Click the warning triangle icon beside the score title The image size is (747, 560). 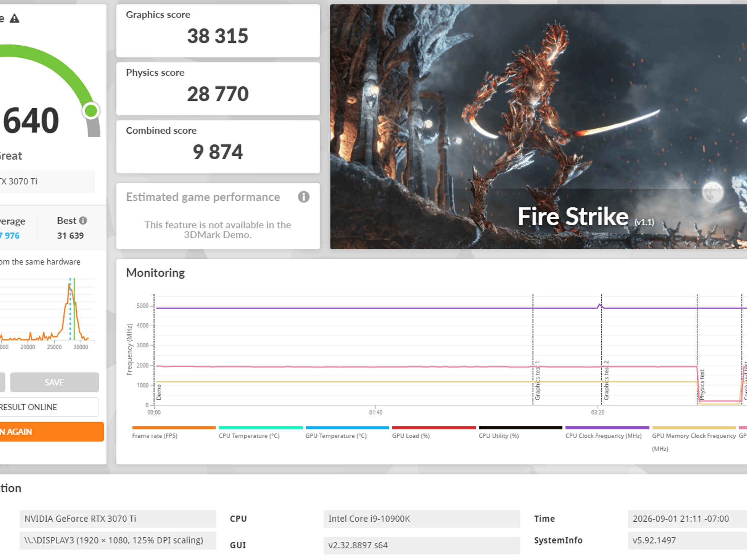coord(15,18)
